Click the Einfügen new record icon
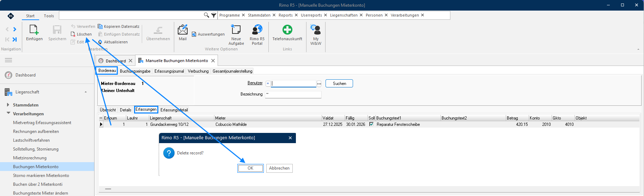This screenshot has height=196, width=644. [x=34, y=30]
